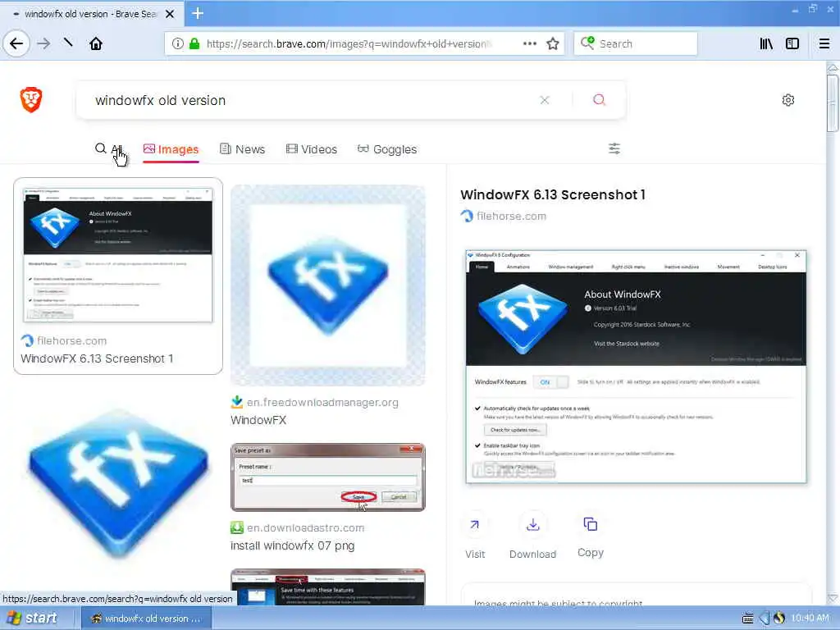Click filehorse.com link in detail panel
The height and width of the screenshot is (630, 840).
(512, 216)
